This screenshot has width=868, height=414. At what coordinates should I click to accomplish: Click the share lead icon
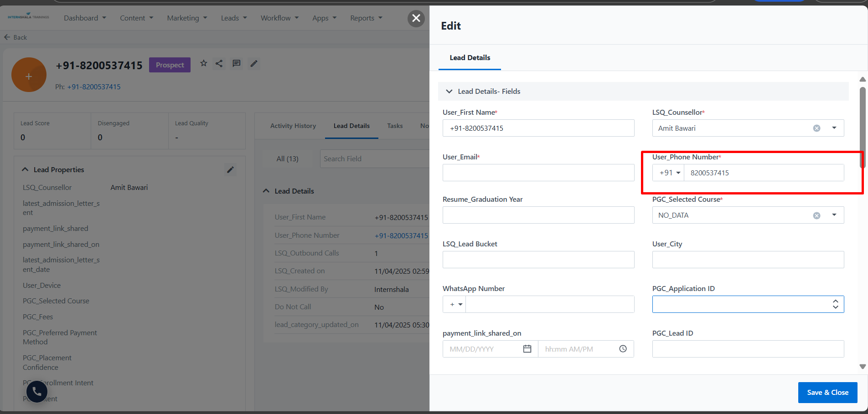pyautogui.click(x=219, y=63)
